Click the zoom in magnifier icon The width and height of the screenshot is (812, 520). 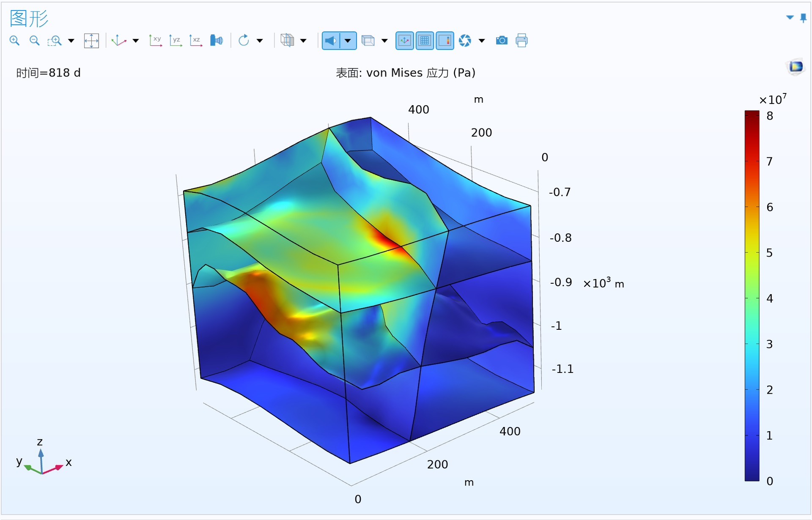(x=14, y=41)
